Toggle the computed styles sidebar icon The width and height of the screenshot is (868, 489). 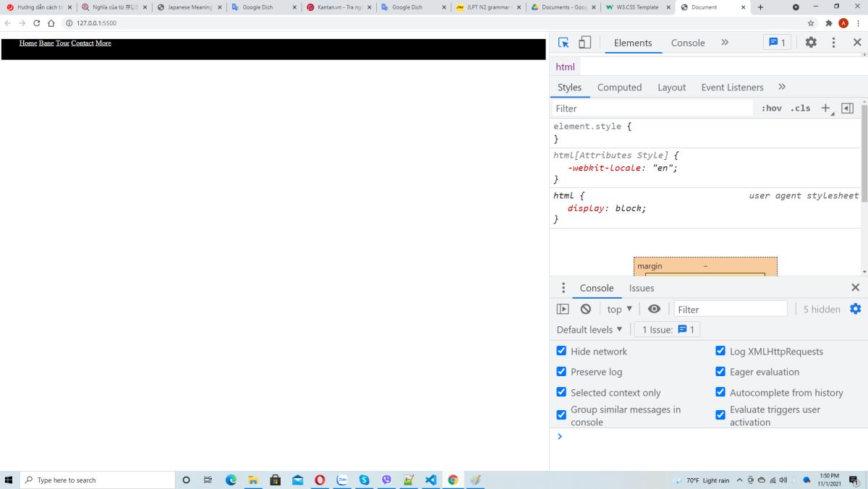pyautogui.click(x=847, y=109)
